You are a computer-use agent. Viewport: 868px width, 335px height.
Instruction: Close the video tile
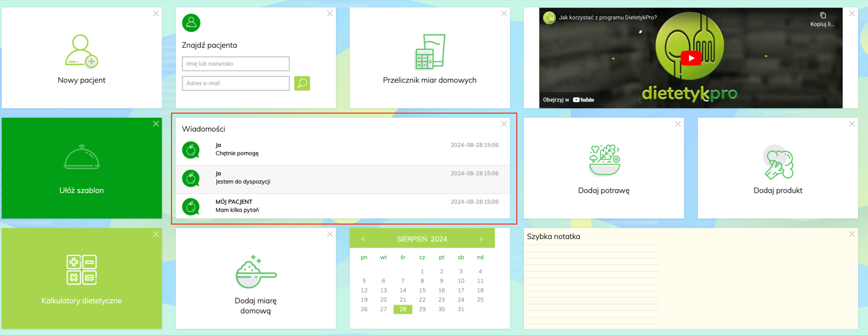tap(852, 14)
